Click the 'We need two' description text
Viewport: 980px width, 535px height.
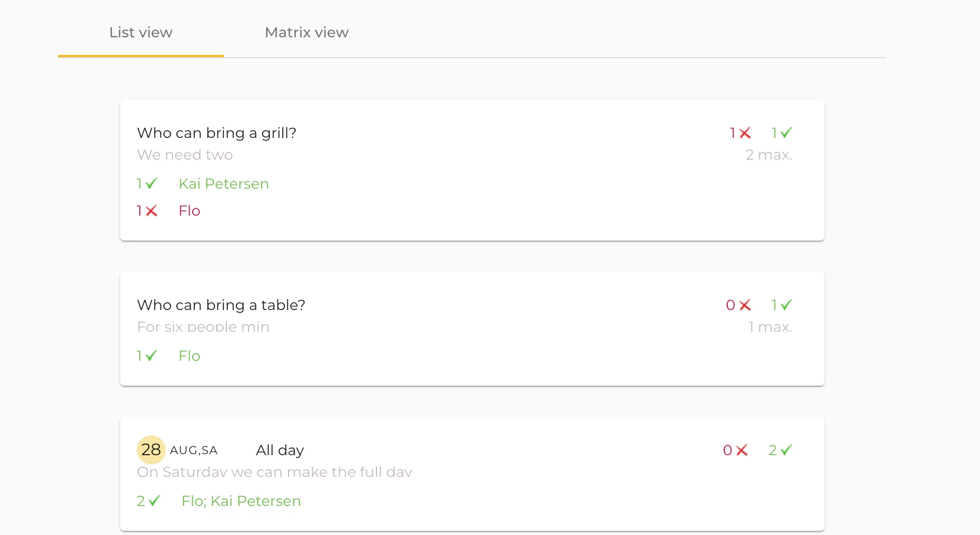coord(185,155)
